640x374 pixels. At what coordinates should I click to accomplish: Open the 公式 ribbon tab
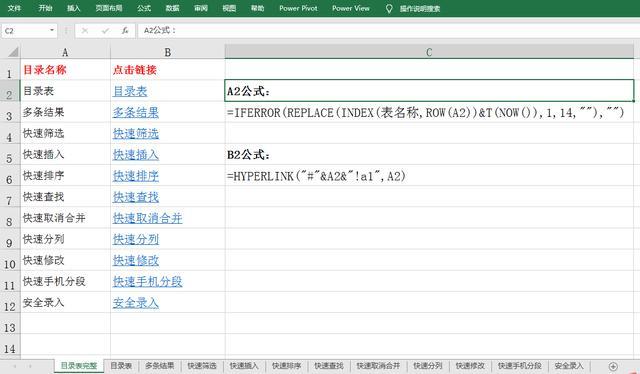(x=144, y=8)
